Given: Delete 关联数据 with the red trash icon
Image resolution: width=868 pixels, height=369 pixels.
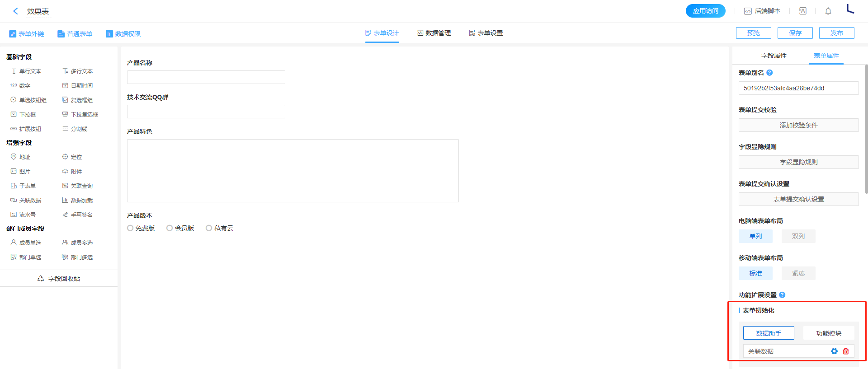Looking at the screenshot, I should point(846,351).
